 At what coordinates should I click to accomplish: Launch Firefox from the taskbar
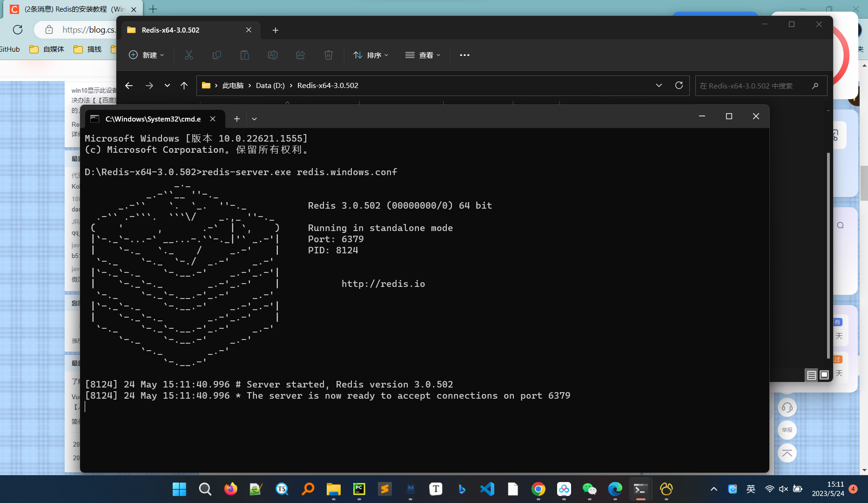coord(230,489)
